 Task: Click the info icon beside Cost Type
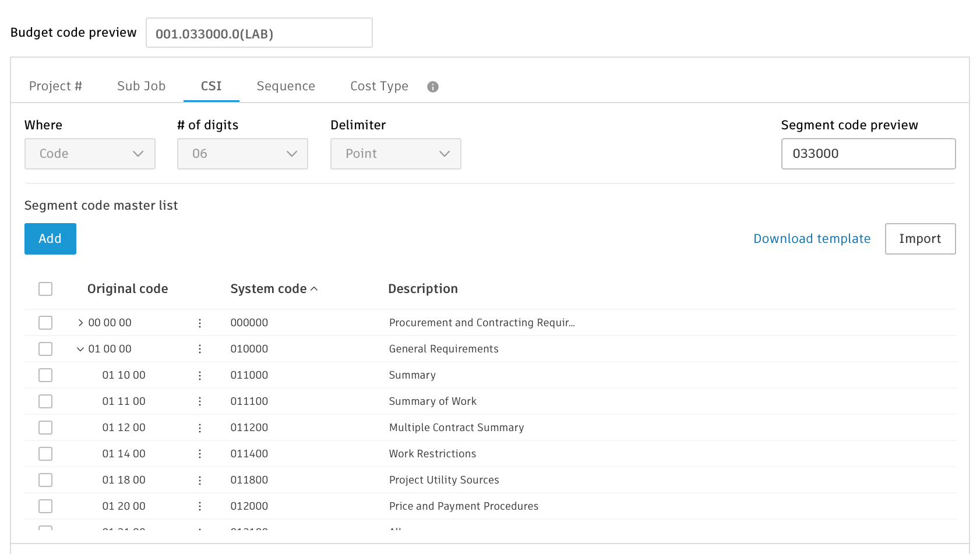pyautogui.click(x=432, y=87)
